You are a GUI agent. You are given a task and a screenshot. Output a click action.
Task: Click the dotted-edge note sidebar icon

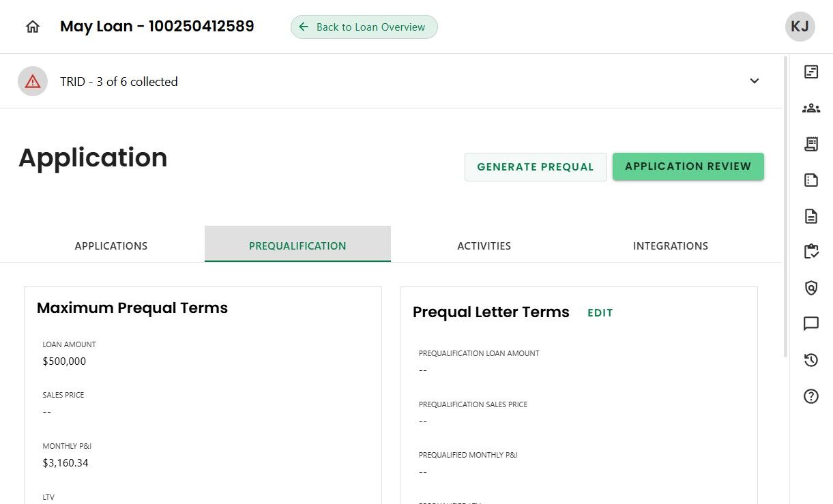tap(811, 180)
